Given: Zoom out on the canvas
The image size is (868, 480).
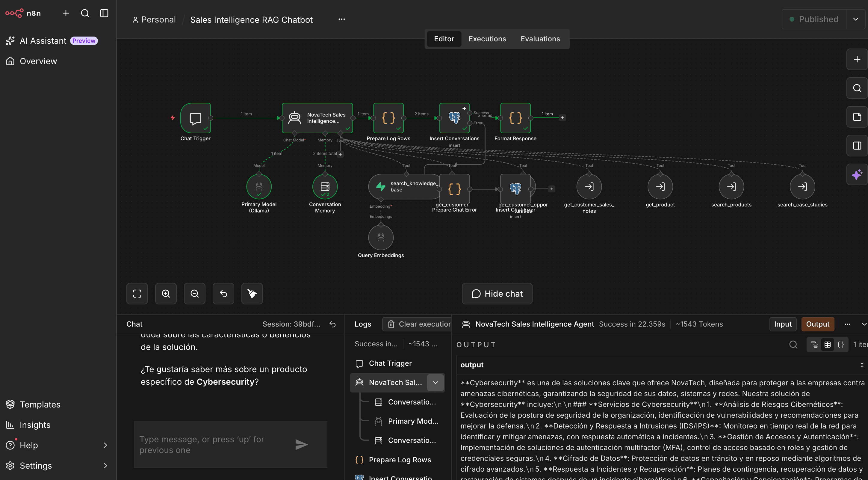Looking at the screenshot, I should click(194, 294).
